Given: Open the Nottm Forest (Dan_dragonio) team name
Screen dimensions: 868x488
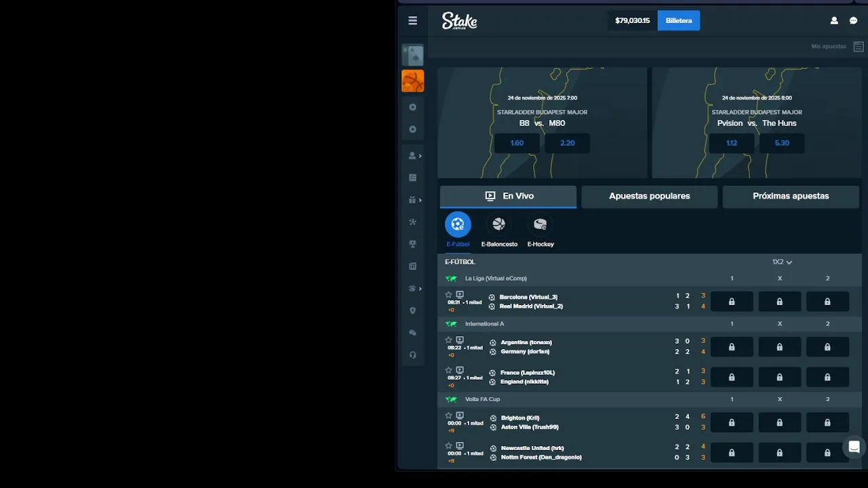Looking at the screenshot, I should (x=541, y=457).
